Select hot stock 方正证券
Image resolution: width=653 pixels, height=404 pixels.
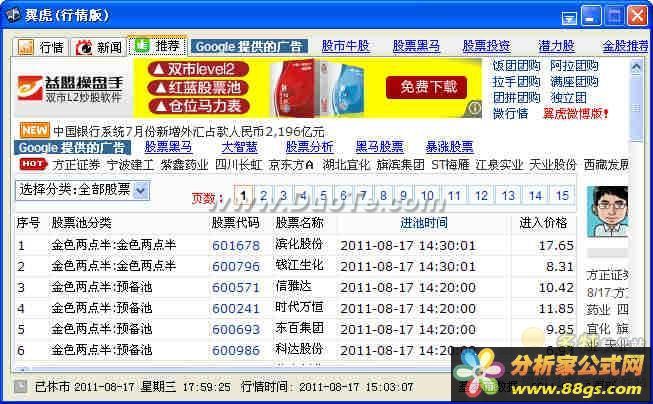pos(76,165)
